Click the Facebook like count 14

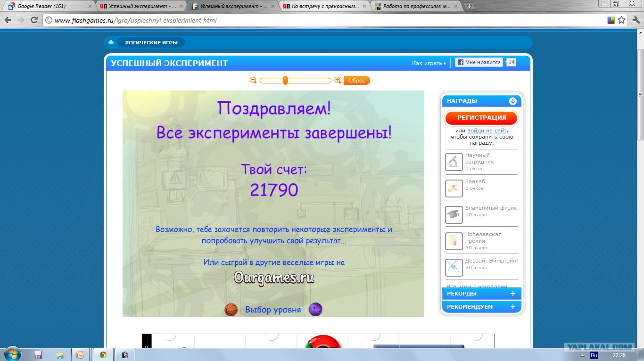pos(511,62)
